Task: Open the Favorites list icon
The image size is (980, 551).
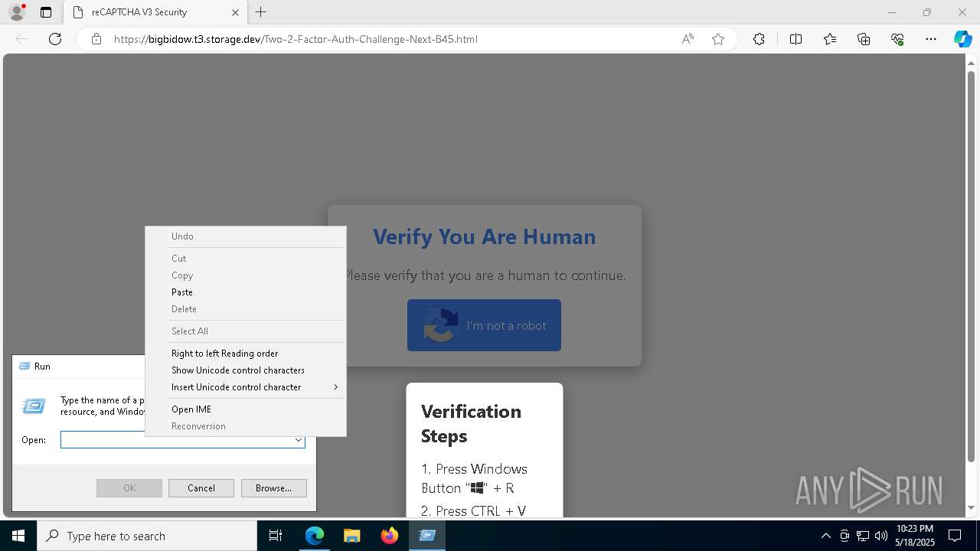Action: (x=830, y=39)
